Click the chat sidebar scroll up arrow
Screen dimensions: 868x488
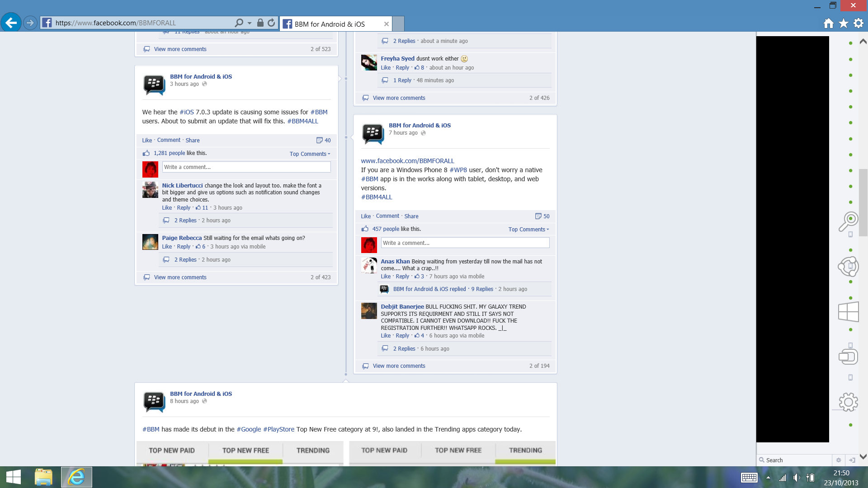(863, 42)
